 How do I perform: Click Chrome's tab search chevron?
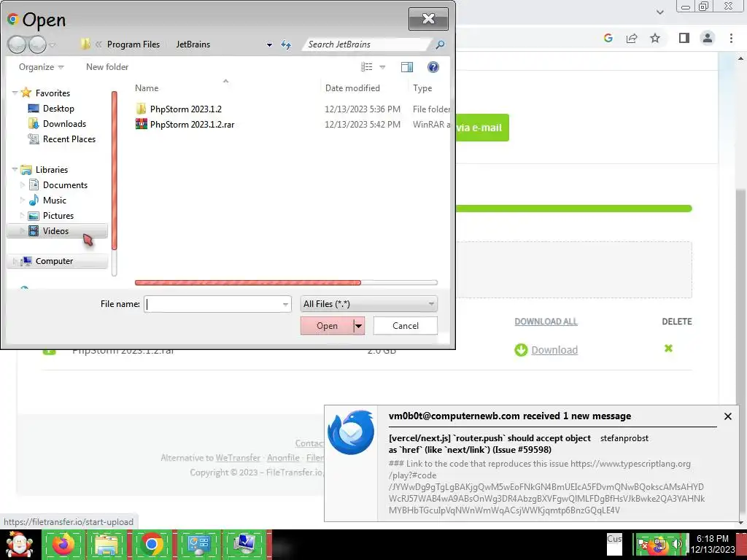(659, 12)
